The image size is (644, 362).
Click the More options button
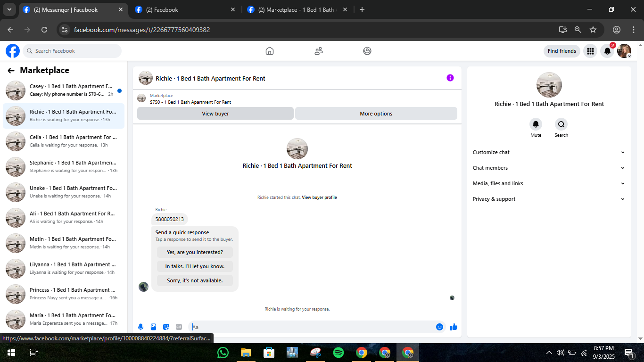click(x=376, y=114)
